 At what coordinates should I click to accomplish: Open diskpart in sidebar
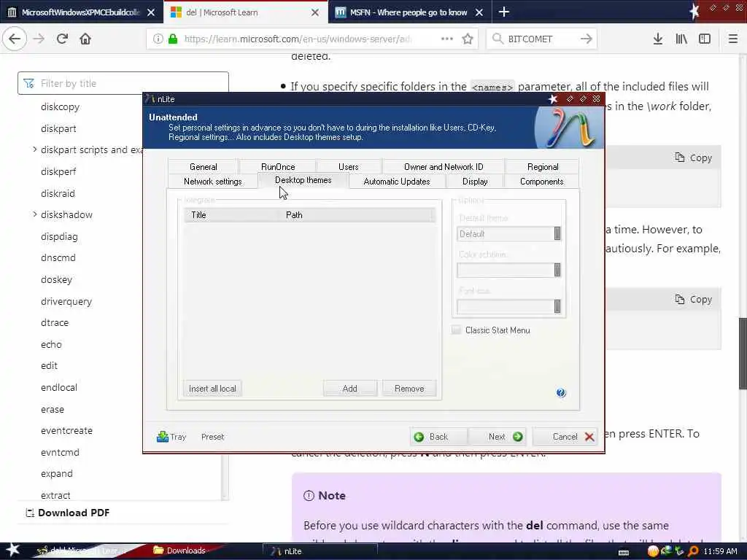pos(58,128)
